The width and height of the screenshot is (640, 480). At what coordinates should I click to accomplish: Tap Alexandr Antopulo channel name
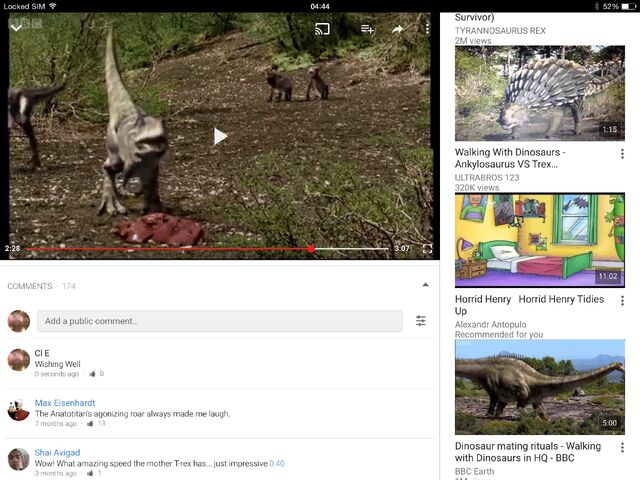tap(491, 324)
